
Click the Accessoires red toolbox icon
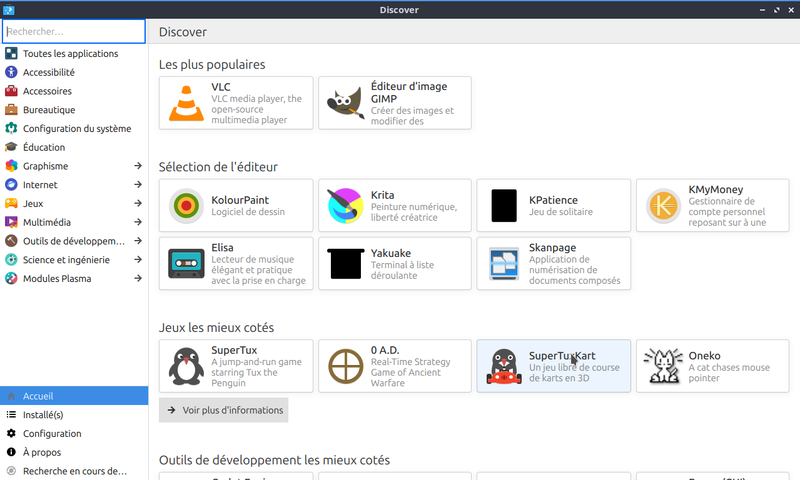pyautogui.click(x=11, y=91)
